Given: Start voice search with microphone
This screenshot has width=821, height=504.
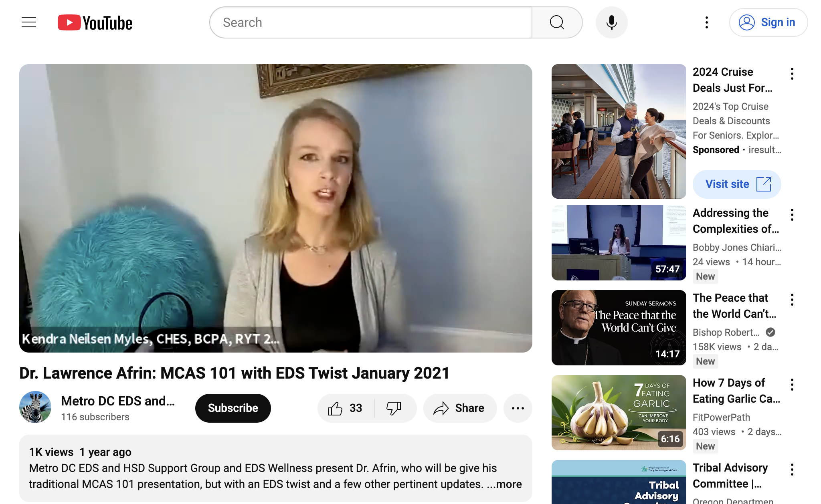Looking at the screenshot, I should click(611, 22).
